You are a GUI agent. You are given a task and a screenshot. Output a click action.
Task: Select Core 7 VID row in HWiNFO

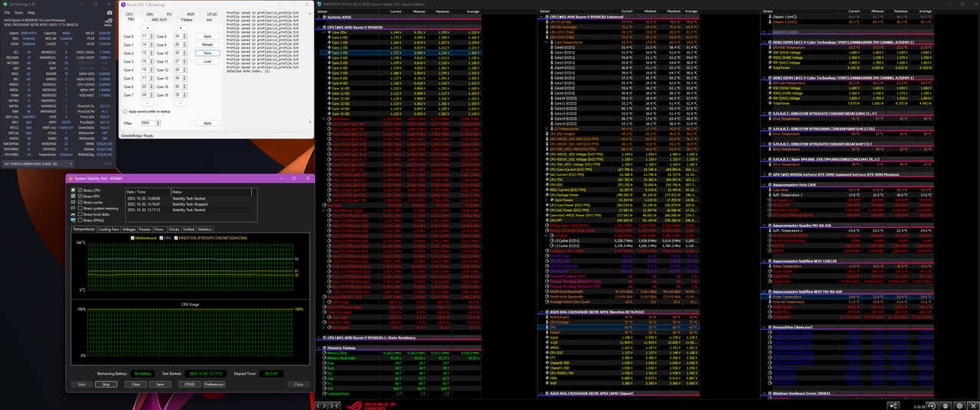pyautogui.click(x=400, y=73)
